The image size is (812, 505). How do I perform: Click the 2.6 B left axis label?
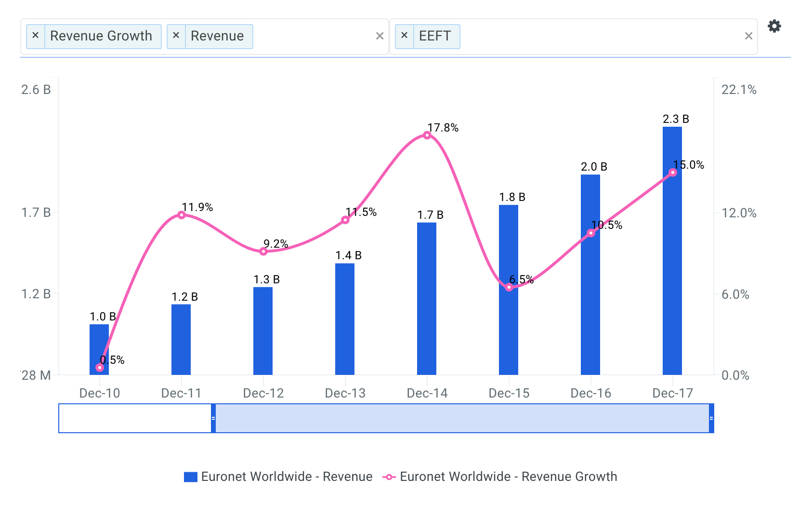(36, 90)
